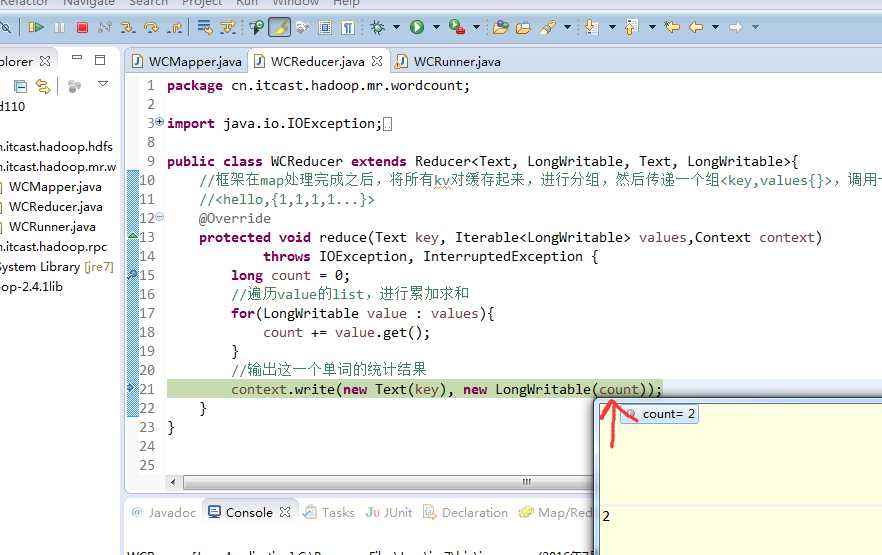
Task: Toggle Link with Editor in explorer
Action: 43,86
